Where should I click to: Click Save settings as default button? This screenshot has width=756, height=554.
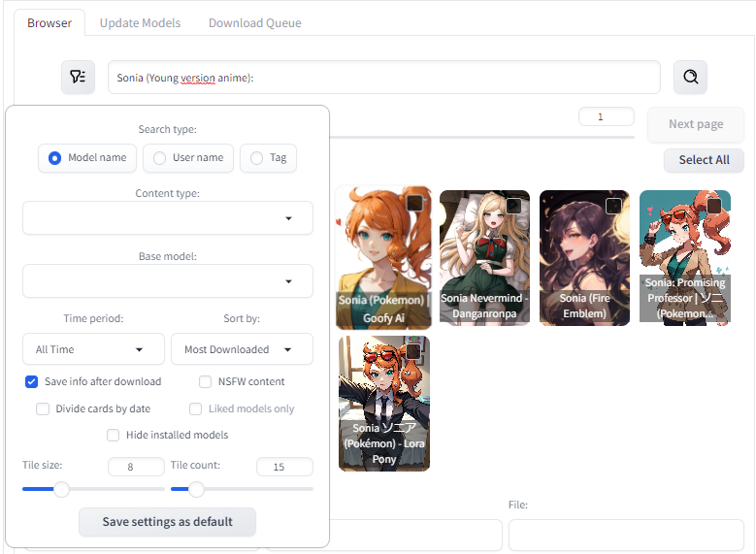coord(167,522)
